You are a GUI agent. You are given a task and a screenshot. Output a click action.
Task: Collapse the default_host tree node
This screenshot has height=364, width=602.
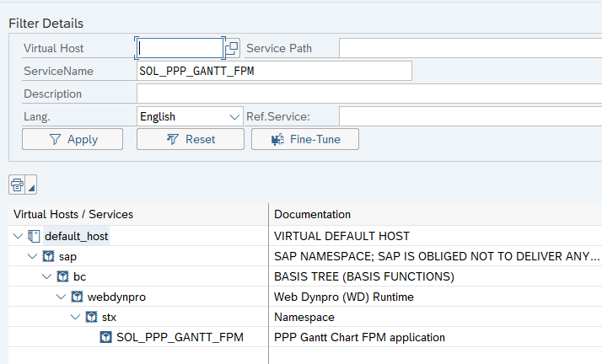(18, 236)
